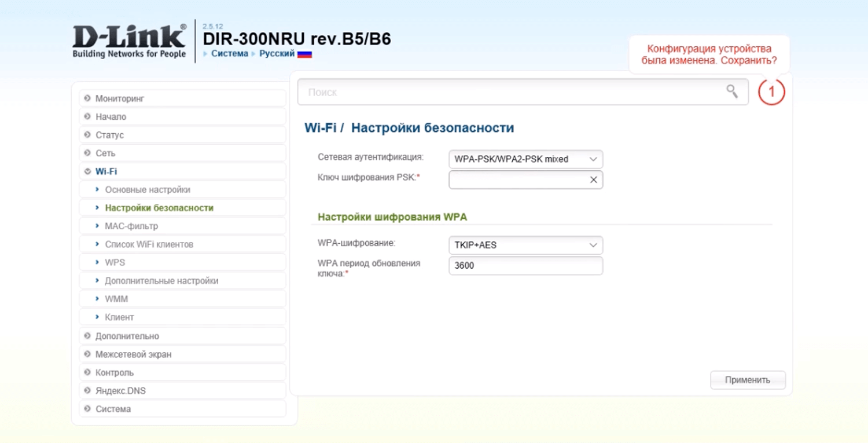Click the WPA key renewal period field

pyautogui.click(x=525, y=266)
